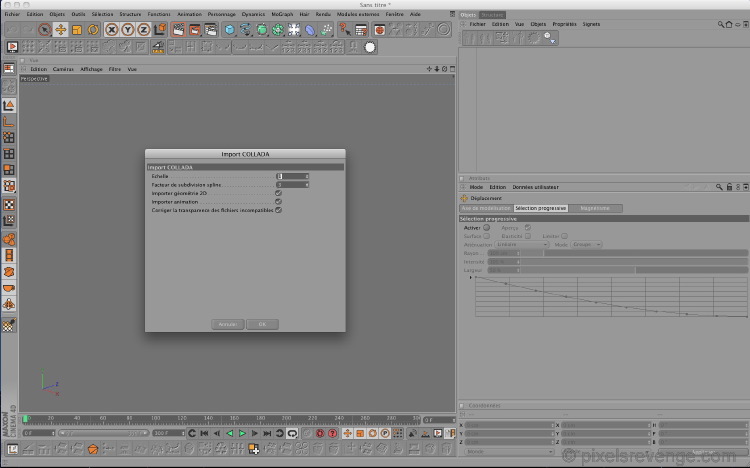The width and height of the screenshot is (750, 468).
Task: Open the render to picture viewer icon
Action: coord(195,30)
